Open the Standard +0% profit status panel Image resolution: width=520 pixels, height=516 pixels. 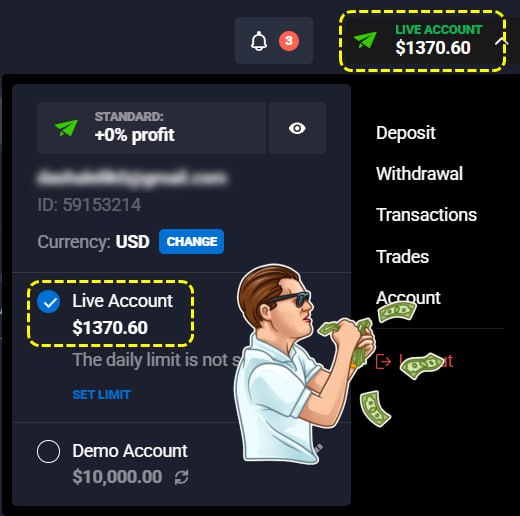click(x=151, y=128)
